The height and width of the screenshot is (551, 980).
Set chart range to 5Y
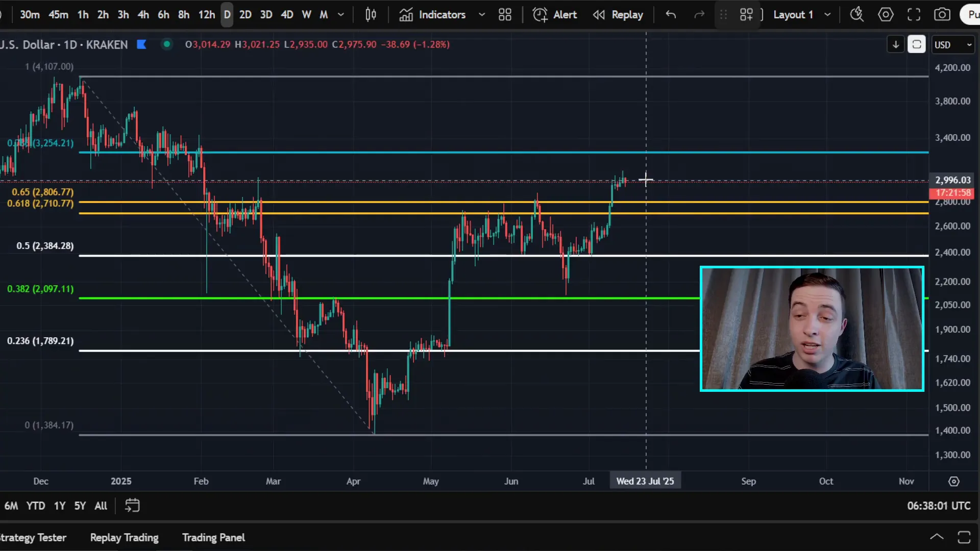[80, 506]
